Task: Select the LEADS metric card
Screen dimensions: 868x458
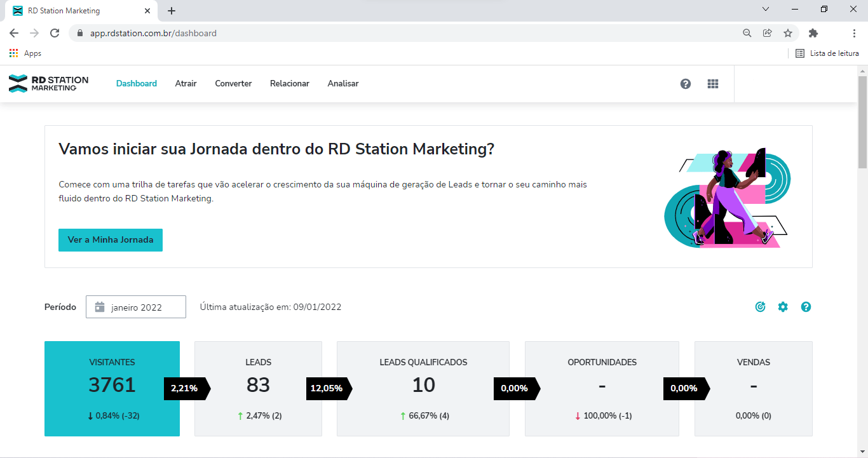Action: point(258,389)
